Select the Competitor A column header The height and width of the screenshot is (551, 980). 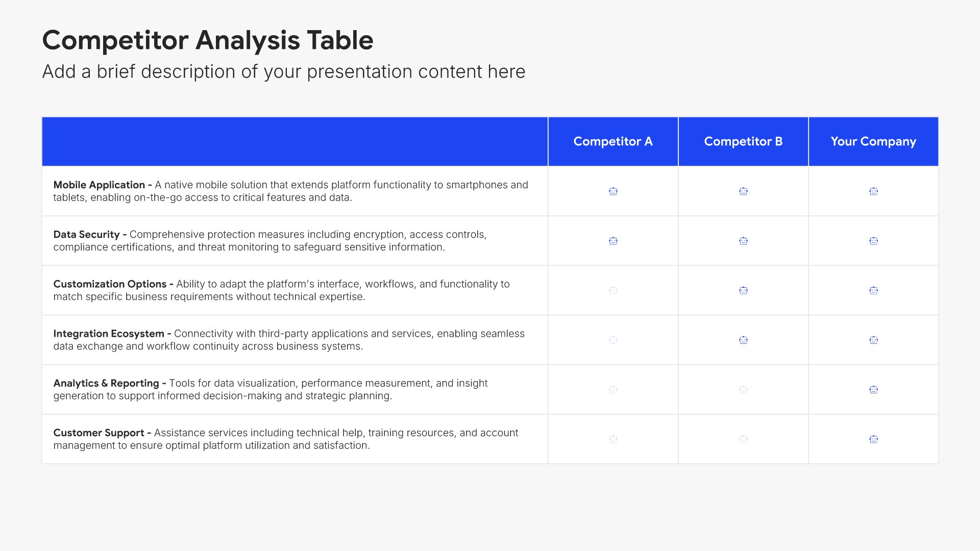click(x=613, y=141)
